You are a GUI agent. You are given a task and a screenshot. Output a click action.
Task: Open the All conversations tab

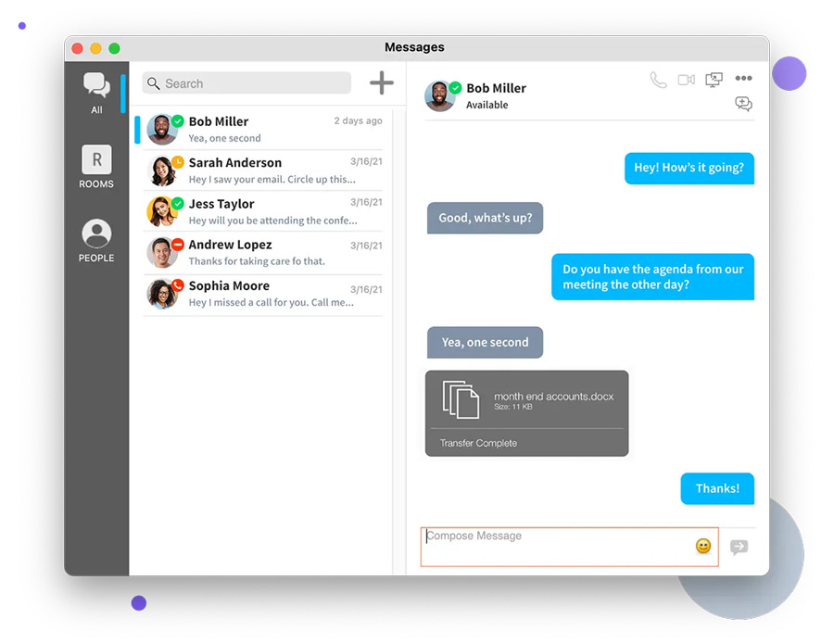96,93
